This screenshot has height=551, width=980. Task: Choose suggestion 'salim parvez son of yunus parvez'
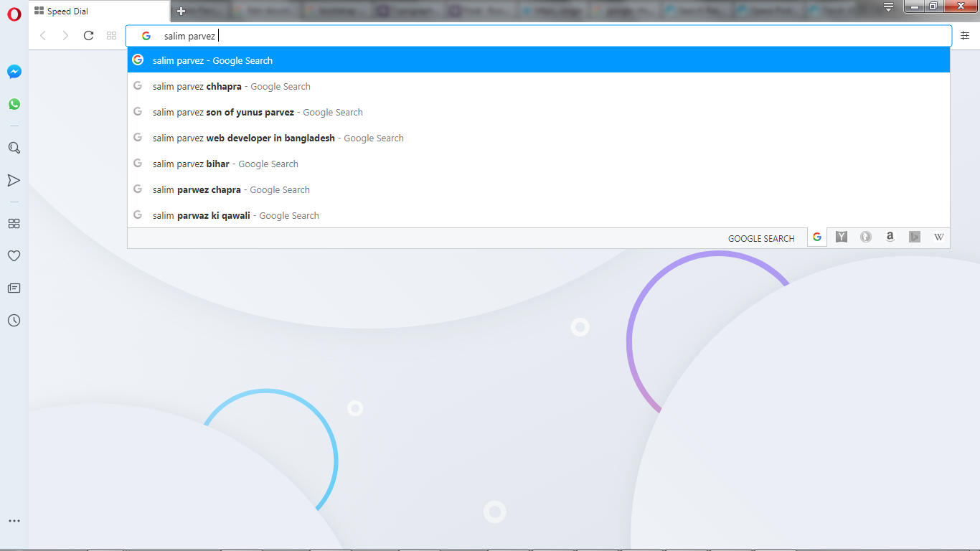tap(539, 112)
